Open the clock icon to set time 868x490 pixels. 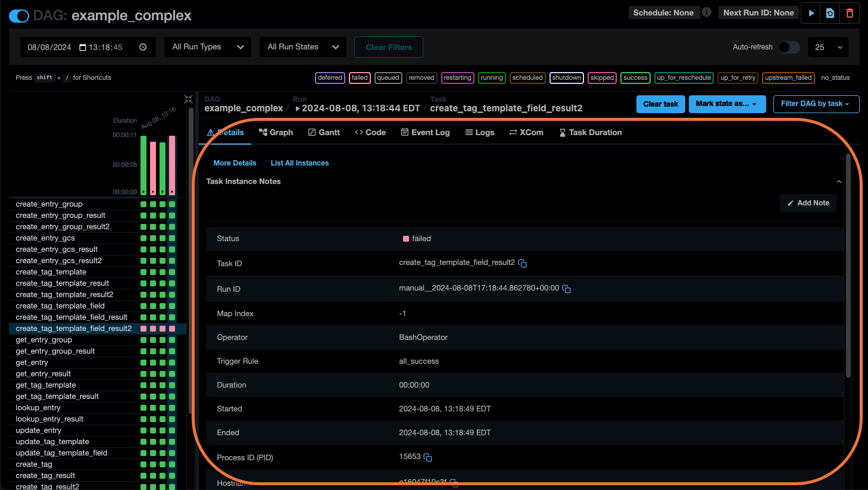pos(142,46)
